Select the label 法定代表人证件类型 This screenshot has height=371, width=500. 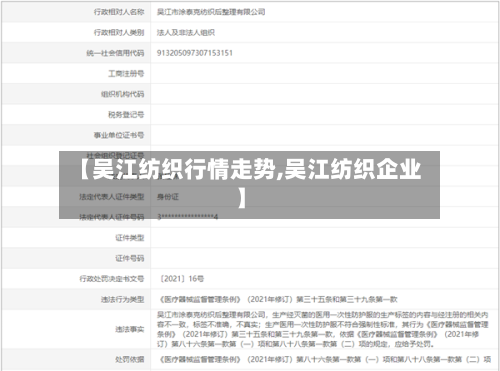112,197
